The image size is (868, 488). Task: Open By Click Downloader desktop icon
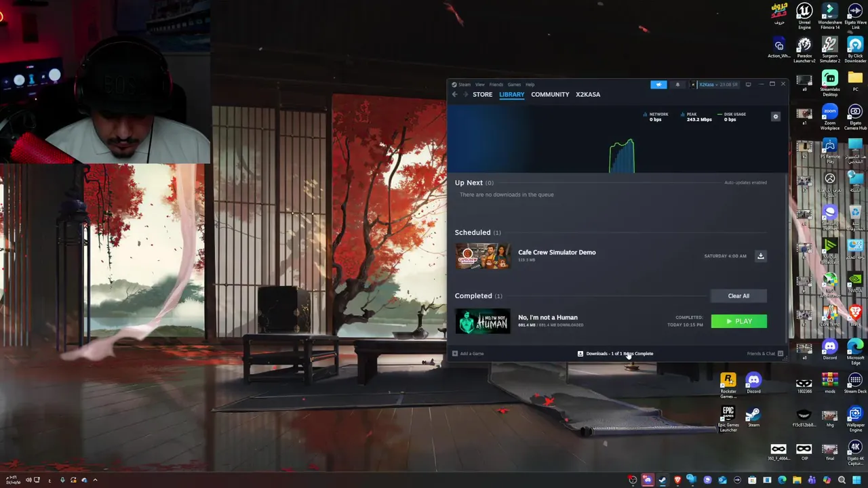coord(855,49)
